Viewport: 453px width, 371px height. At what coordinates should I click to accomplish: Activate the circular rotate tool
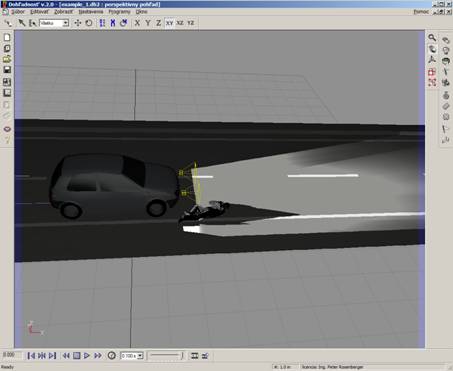click(89, 23)
